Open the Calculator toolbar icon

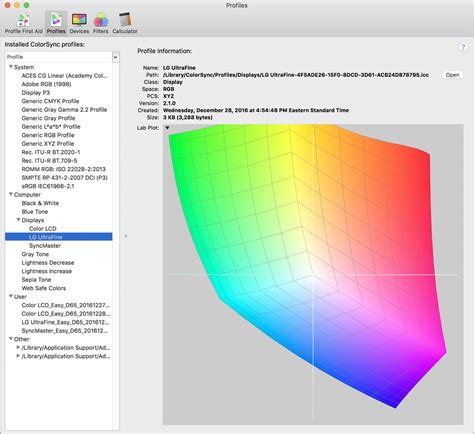click(x=125, y=23)
